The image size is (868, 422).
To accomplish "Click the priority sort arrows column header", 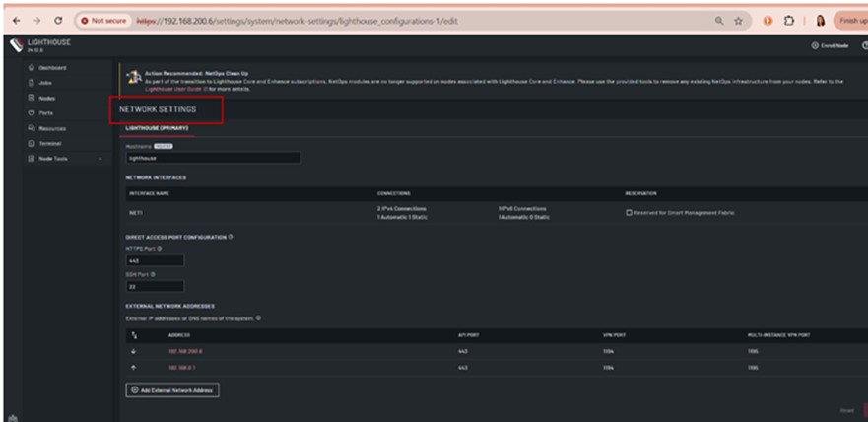I will pos(133,335).
